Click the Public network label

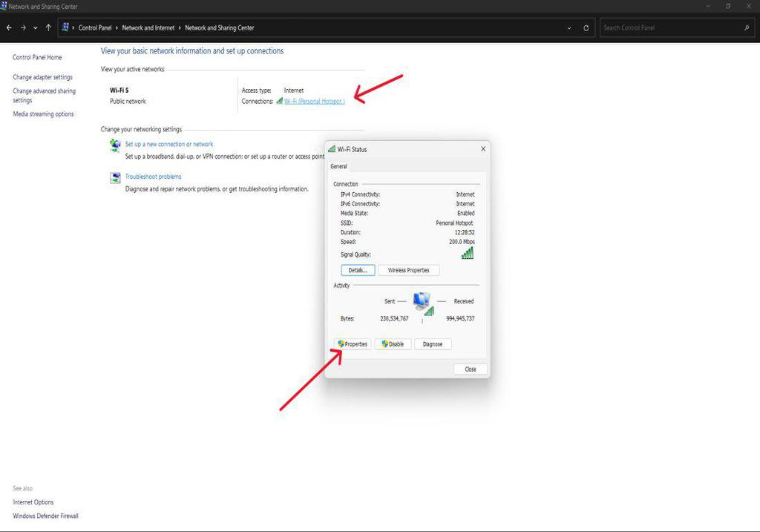128,101
